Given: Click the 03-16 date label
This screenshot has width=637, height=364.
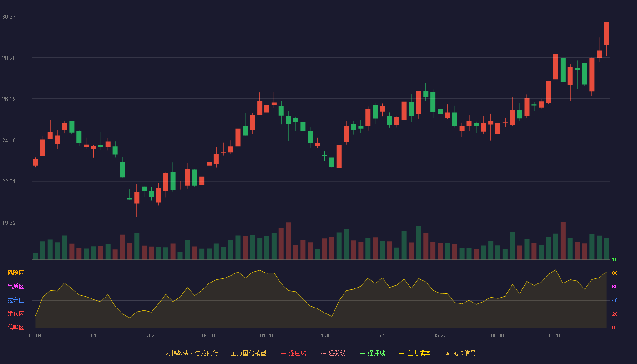Looking at the screenshot, I should tap(93, 335).
